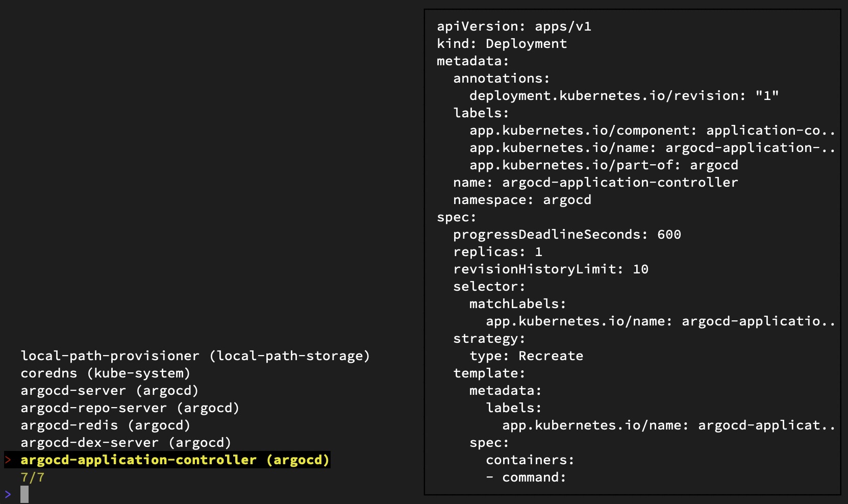Click progressDeadlineSeconds: 600 line

[x=567, y=234]
